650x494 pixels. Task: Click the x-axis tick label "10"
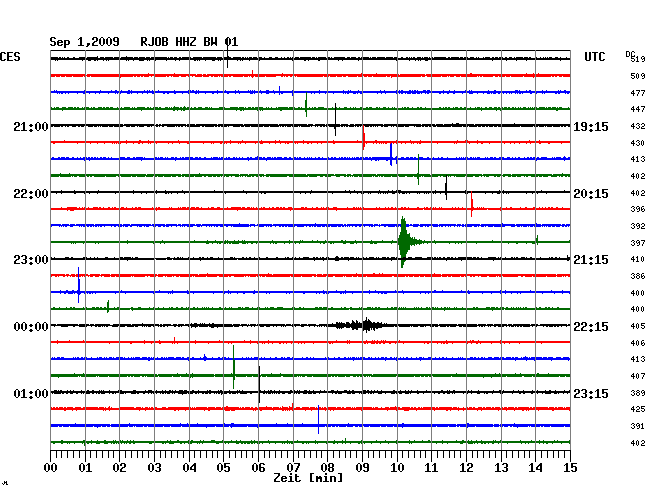click(x=397, y=468)
